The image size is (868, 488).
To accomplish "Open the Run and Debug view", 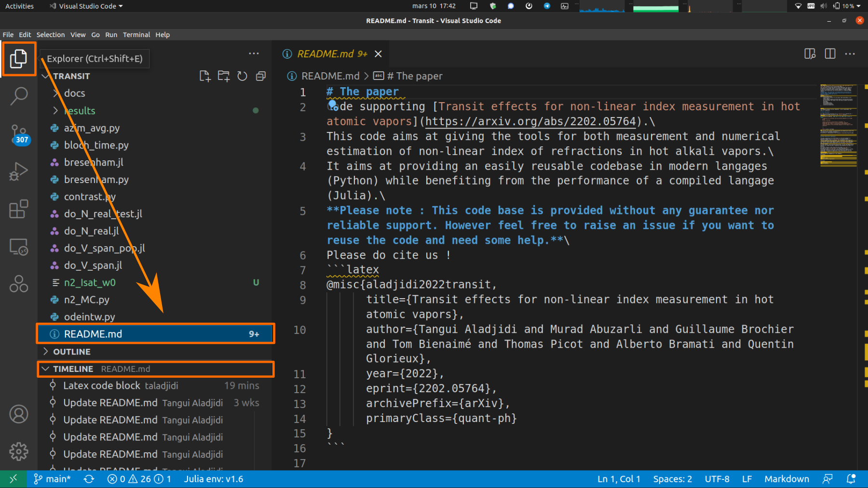I will (18, 171).
